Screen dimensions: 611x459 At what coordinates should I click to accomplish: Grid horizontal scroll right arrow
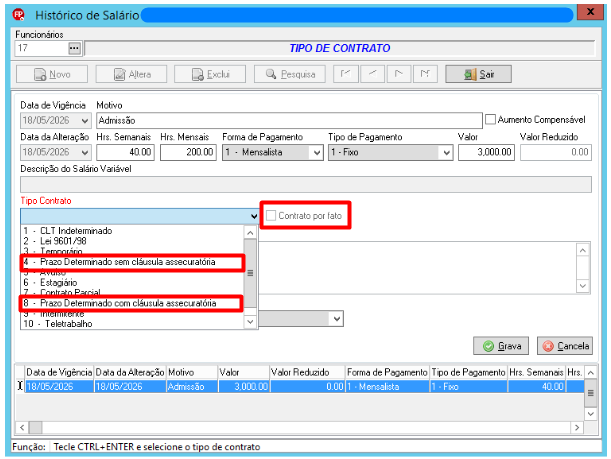click(x=577, y=427)
